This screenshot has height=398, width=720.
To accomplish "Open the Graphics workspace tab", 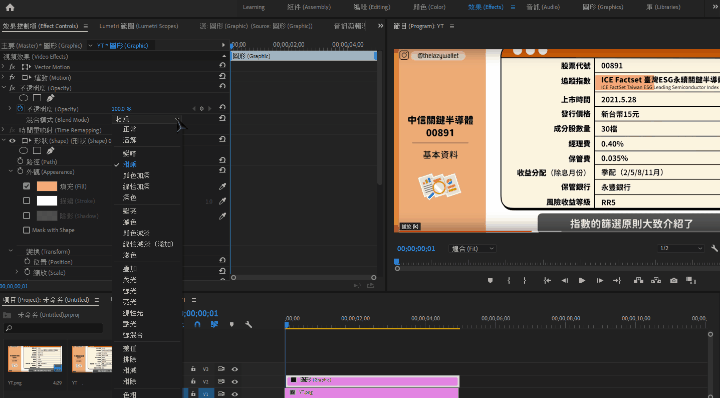I will click(x=602, y=7).
